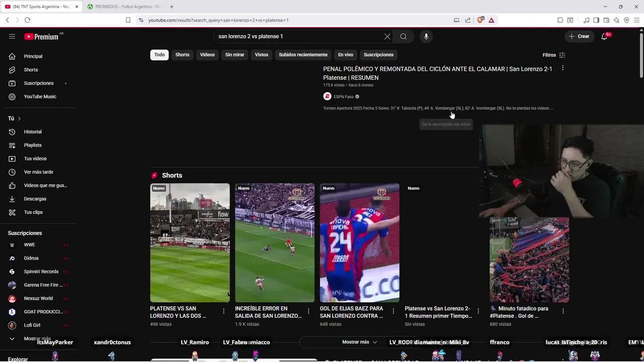Go back with browser back arrow
This screenshot has width=644, height=362.
point(7,20)
